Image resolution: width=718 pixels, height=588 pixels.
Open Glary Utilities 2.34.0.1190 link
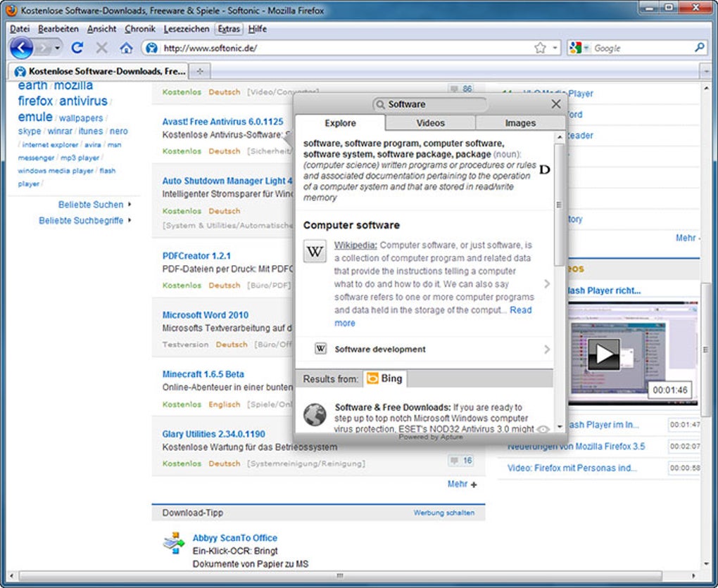point(213,434)
